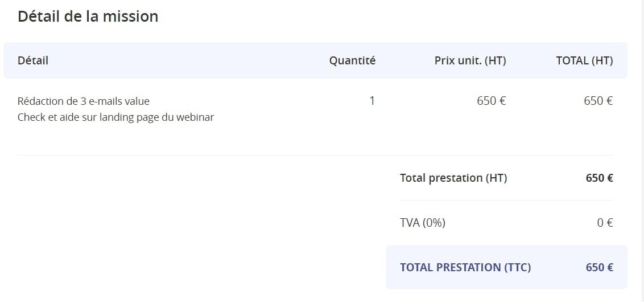
Task: Click the 'Détail de la mission' heading
Action: pos(88,17)
